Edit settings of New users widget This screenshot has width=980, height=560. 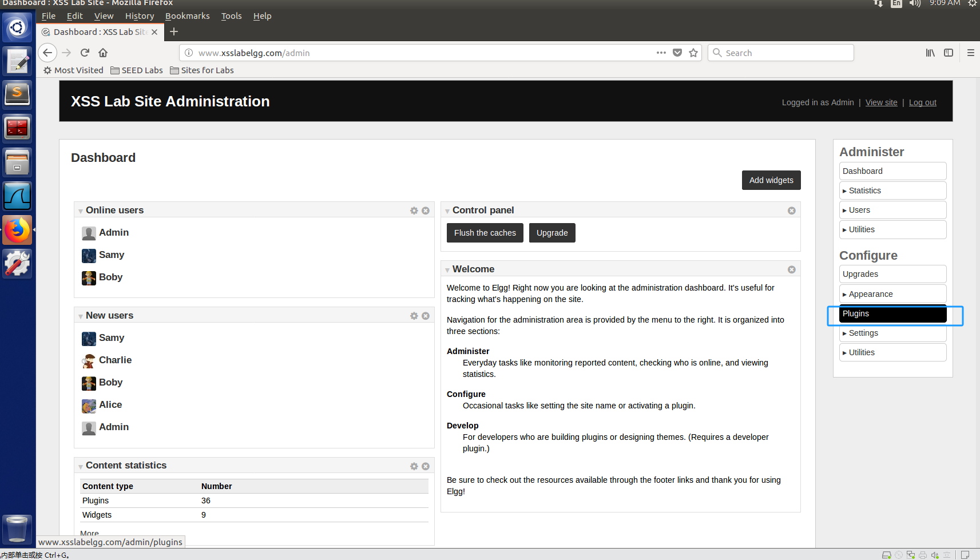point(414,316)
